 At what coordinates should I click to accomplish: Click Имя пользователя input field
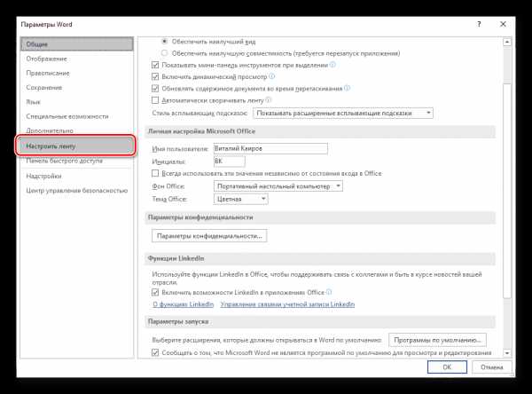tap(270, 148)
